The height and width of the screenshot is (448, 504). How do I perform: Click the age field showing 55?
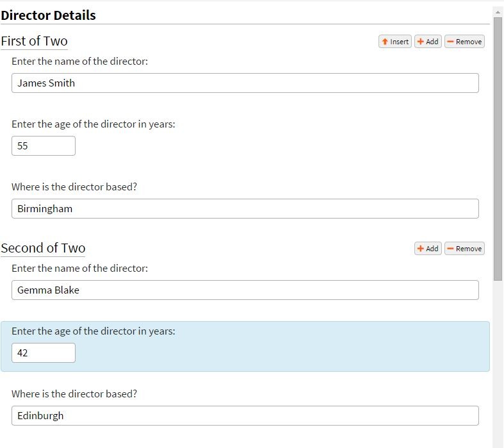pyautogui.click(x=44, y=146)
